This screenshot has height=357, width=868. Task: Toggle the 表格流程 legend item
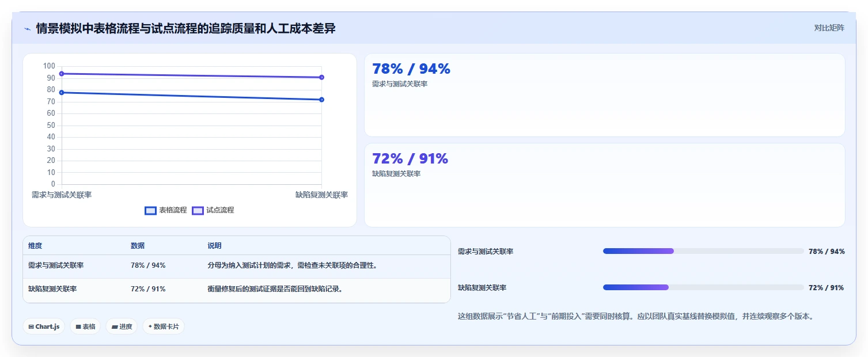click(166, 210)
